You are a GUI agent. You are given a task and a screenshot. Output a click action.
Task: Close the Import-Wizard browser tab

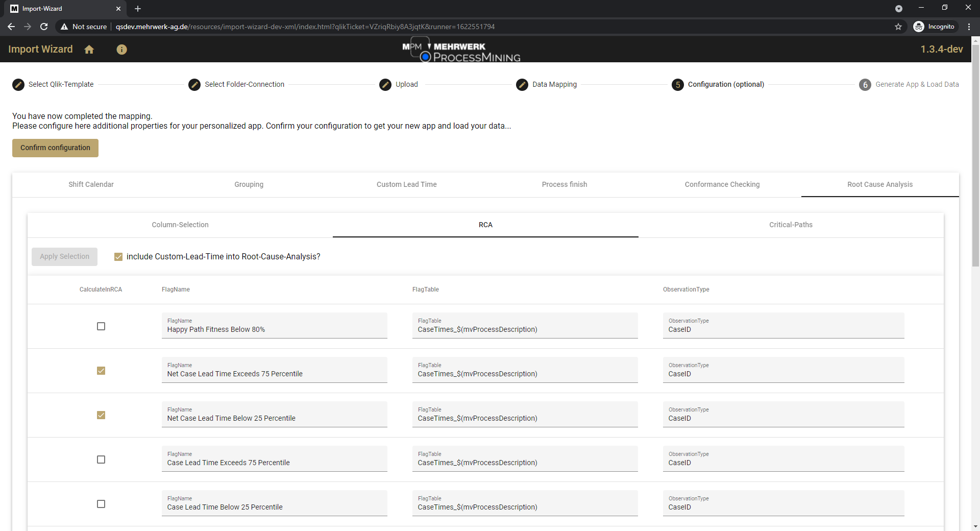point(118,9)
